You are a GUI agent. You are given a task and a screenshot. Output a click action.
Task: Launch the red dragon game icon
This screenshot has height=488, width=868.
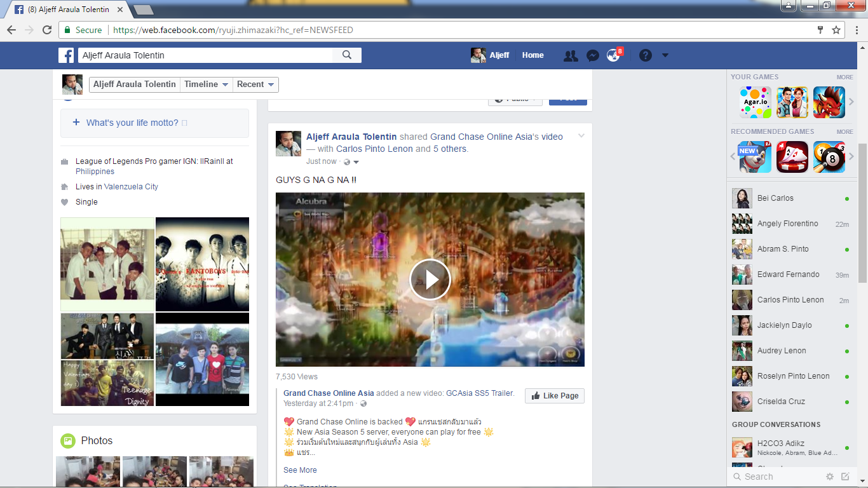pos(829,102)
